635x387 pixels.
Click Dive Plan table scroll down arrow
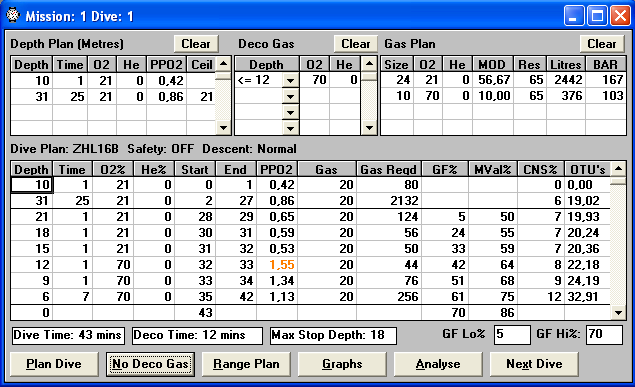click(x=618, y=313)
